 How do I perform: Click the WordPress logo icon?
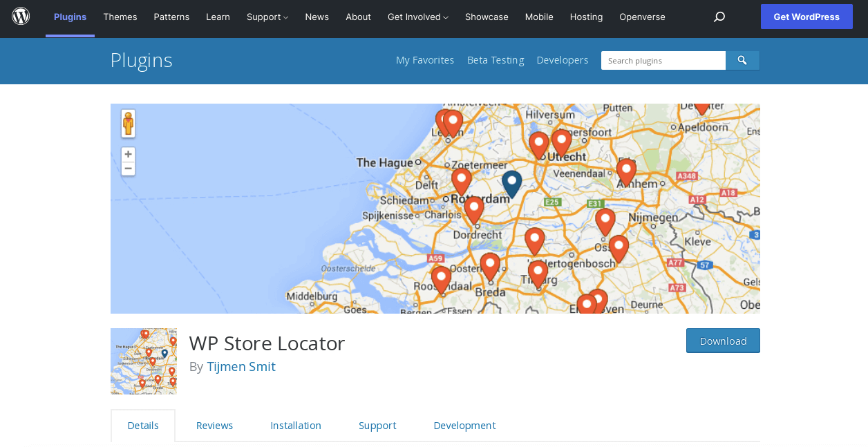coord(21,15)
